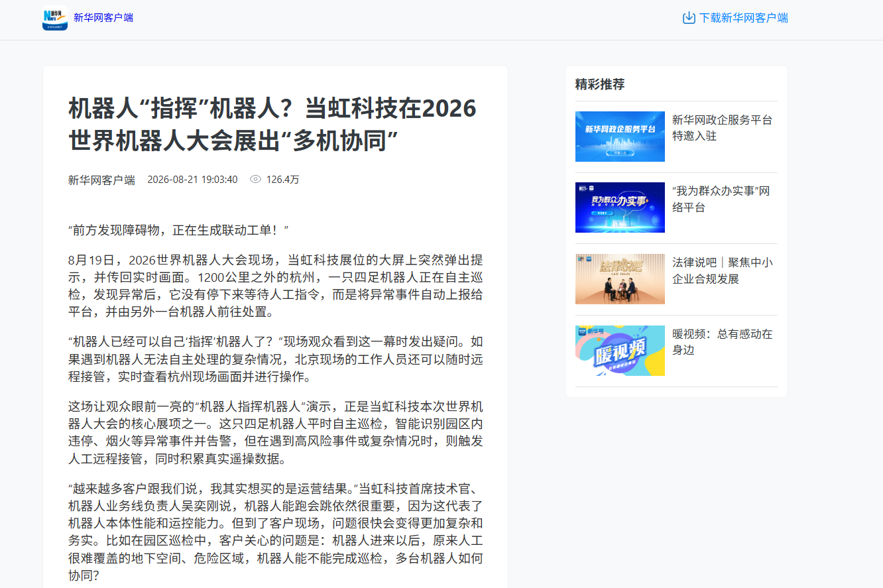Click the 精彩推荐 sidebar heading
Image resolution: width=883 pixels, height=588 pixels.
pos(600,84)
